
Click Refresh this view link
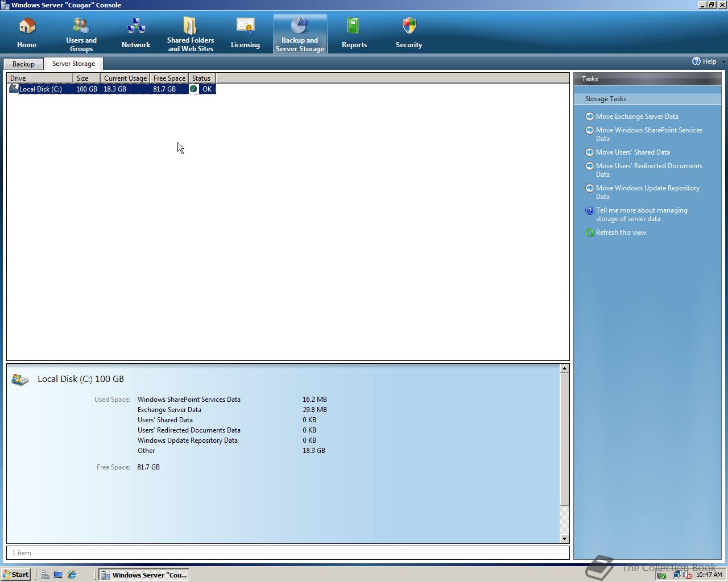click(621, 232)
